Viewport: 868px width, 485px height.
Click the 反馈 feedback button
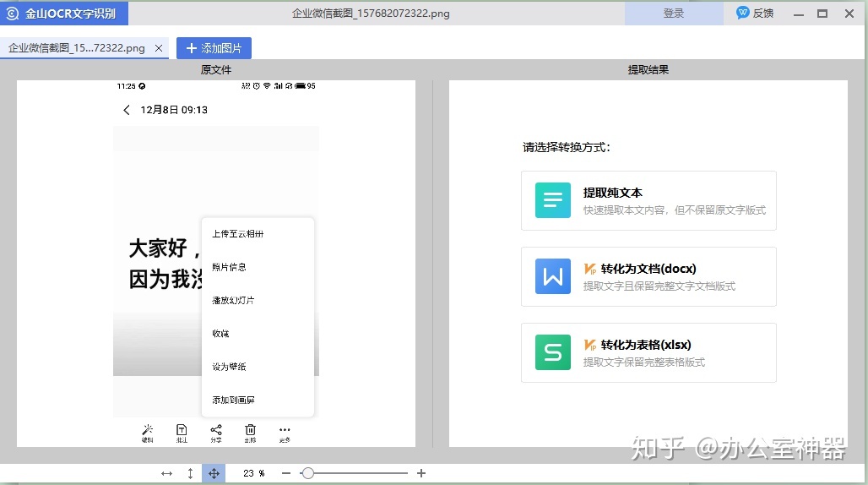point(755,14)
